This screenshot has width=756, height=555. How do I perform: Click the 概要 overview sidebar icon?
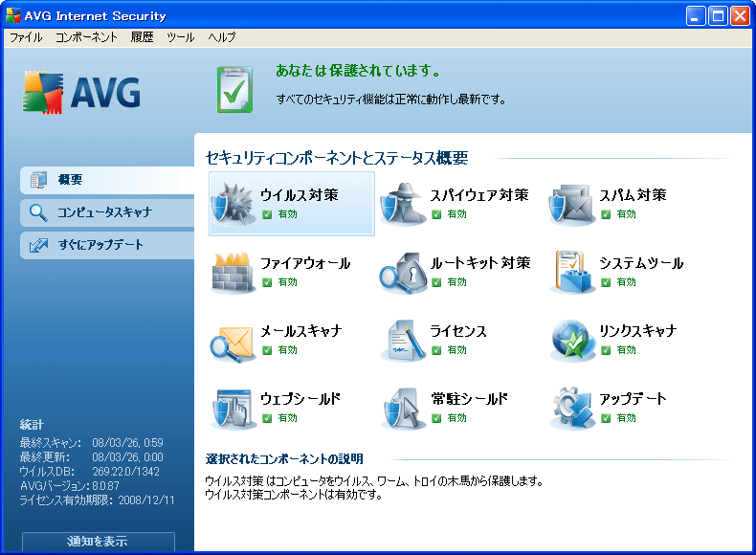point(38,180)
